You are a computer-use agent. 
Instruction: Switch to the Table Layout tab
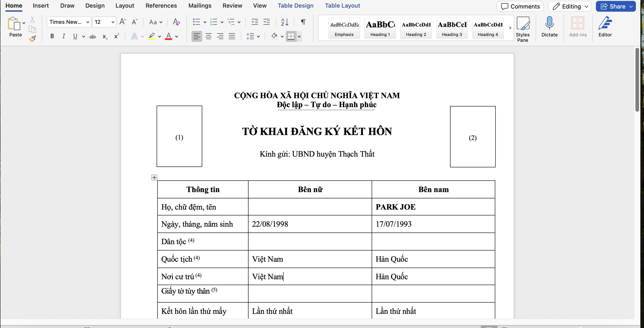click(x=342, y=6)
